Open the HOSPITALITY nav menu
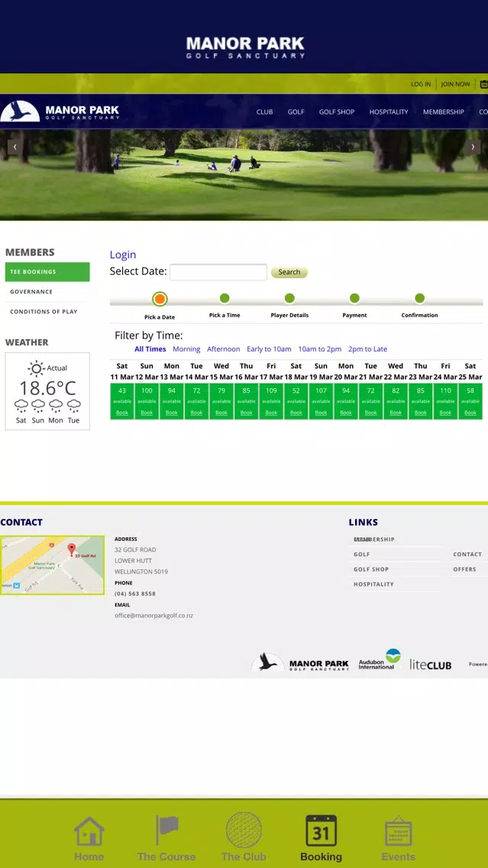This screenshot has width=488, height=868. 389,112
